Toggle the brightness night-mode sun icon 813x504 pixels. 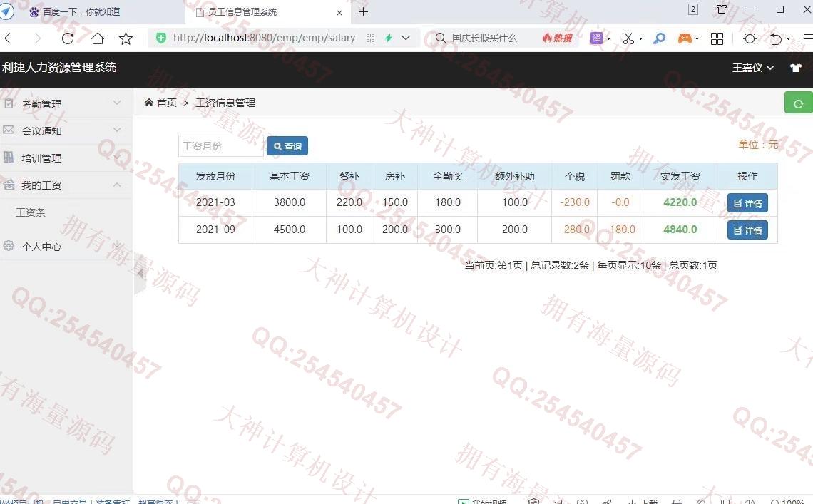coord(750,38)
